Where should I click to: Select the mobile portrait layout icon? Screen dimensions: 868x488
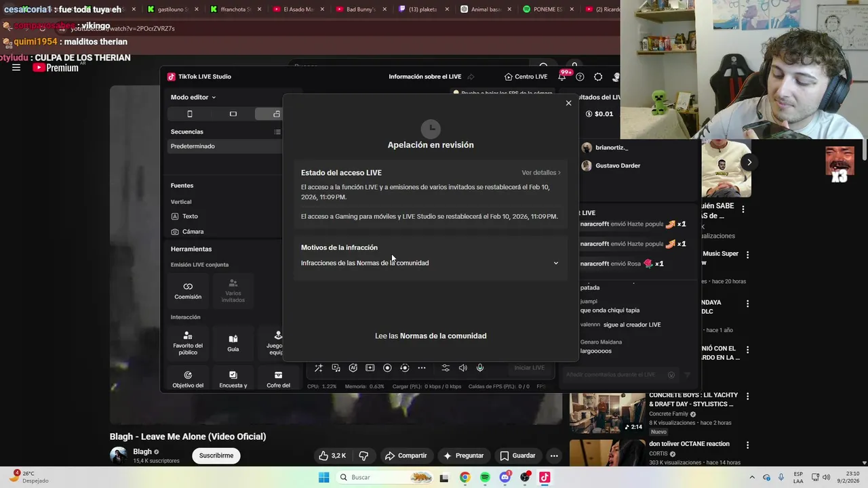pyautogui.click(x=190, y=114)
